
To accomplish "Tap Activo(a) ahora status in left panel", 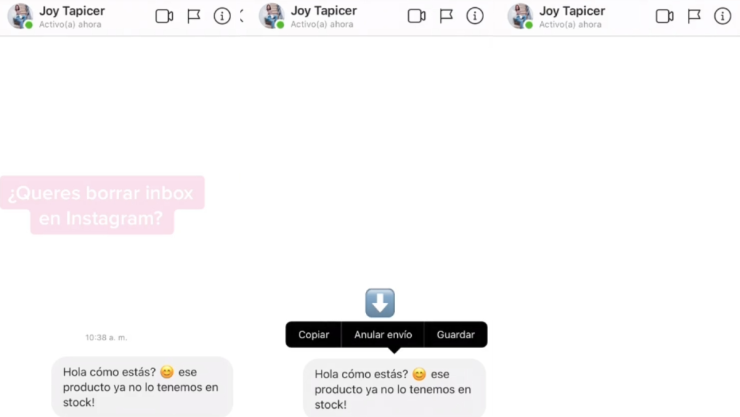I will click(x=70, y=25).
